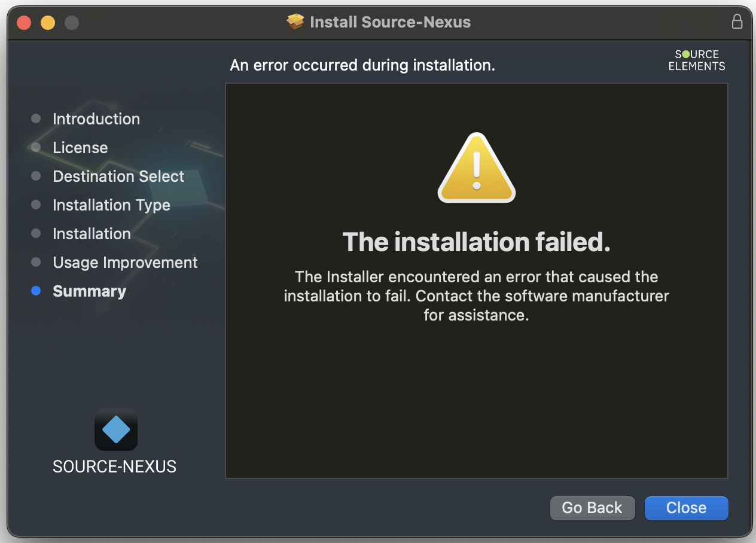This screenshot has width=756, height=543.
Task: Click the yellow minimize window button
Action: point(48,23)
